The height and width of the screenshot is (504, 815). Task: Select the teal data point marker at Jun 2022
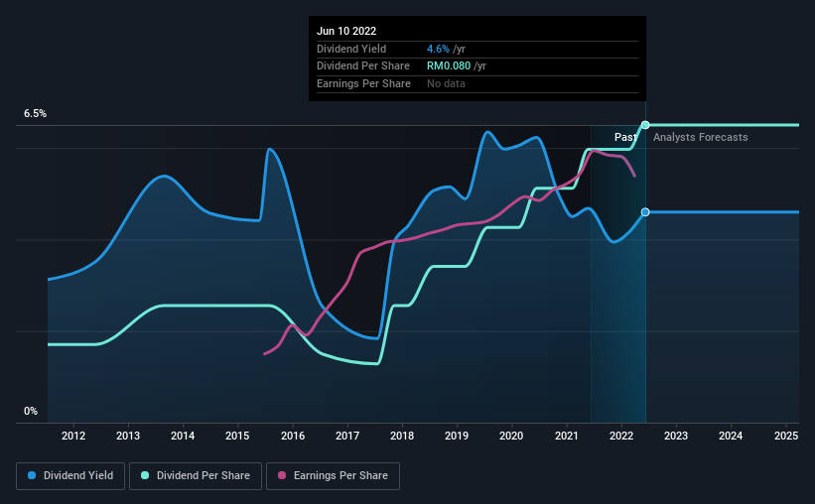(645, 125)
